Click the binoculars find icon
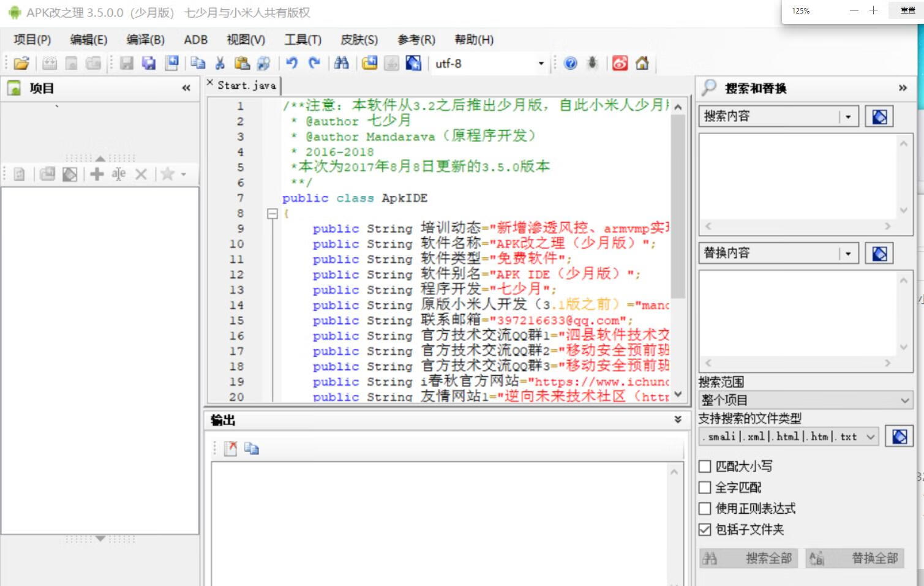This screenshot has height=586, width=924. [341, 63]
